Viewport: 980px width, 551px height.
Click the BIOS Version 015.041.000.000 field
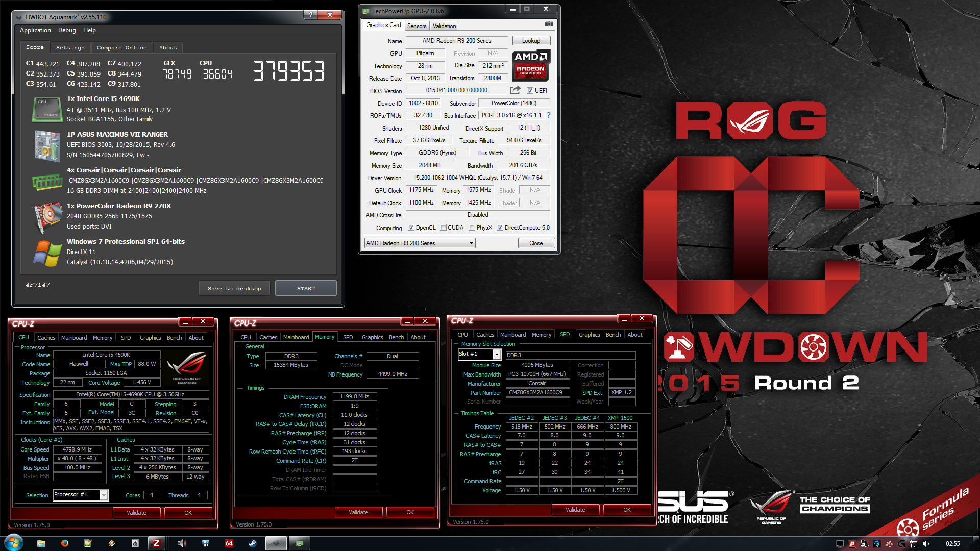(457, 90)
